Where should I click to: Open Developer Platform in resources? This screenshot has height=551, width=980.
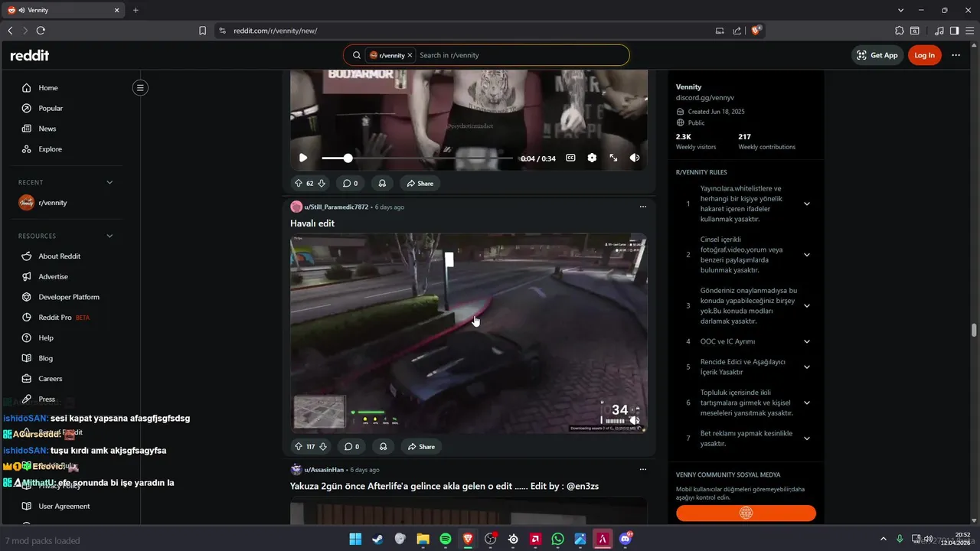pyautogui.click(x=70, y=297)
